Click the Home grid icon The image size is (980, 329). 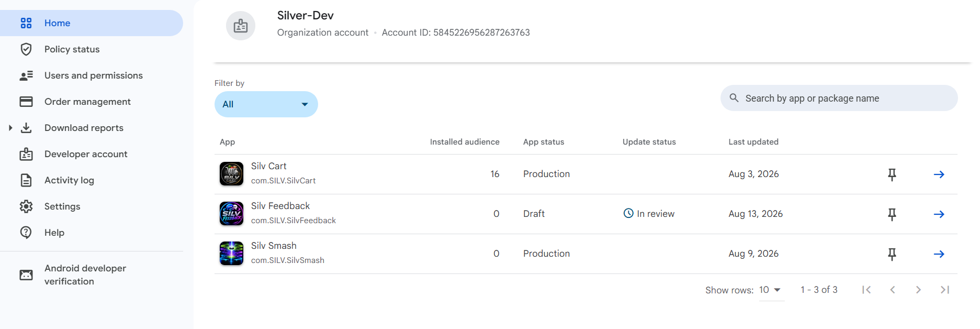coord(26,23)
